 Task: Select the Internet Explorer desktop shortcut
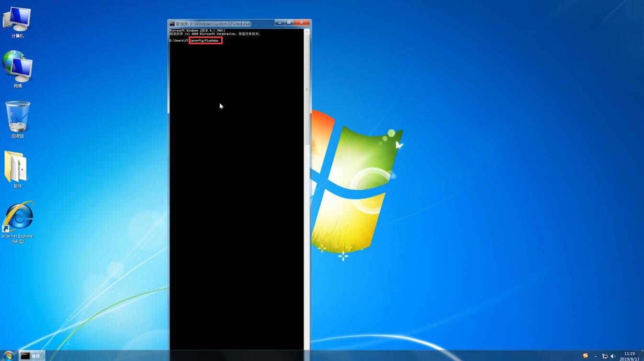pos(18,222)
